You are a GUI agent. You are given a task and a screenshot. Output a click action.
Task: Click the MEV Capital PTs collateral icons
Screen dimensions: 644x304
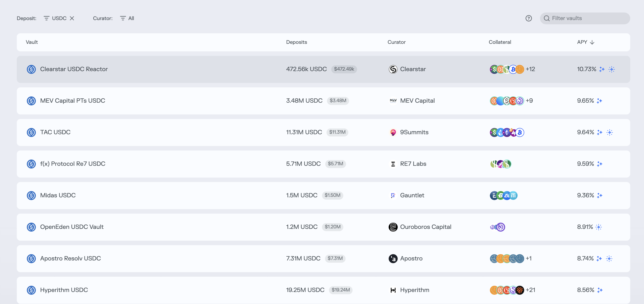[x=507, y=101]
